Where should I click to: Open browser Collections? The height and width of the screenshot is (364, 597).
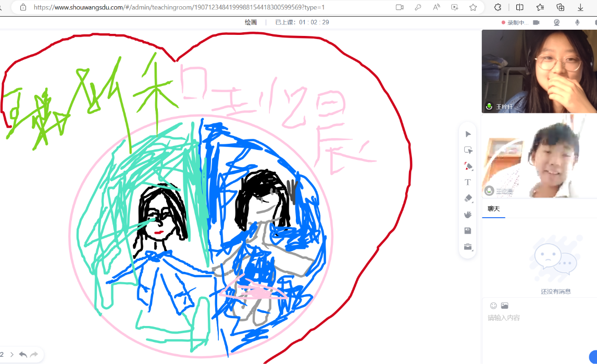coord(561,7)
